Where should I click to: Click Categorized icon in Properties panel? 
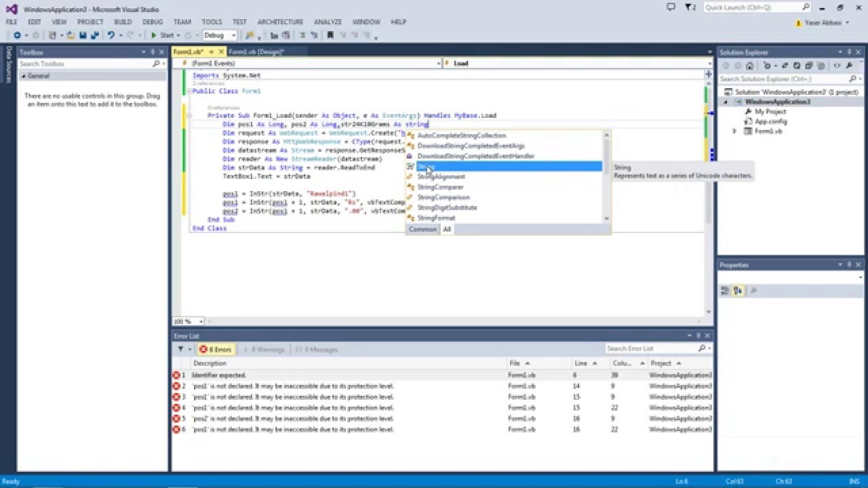point(725,291)
